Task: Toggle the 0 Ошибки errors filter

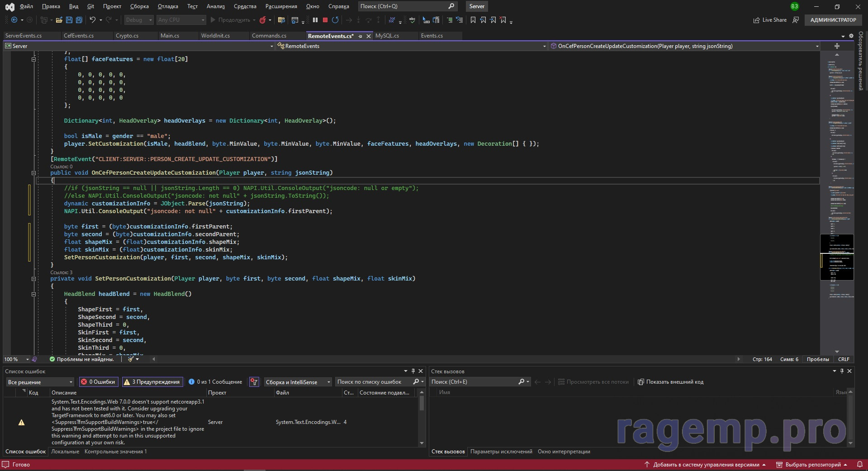Action: (x=98, y=382)
